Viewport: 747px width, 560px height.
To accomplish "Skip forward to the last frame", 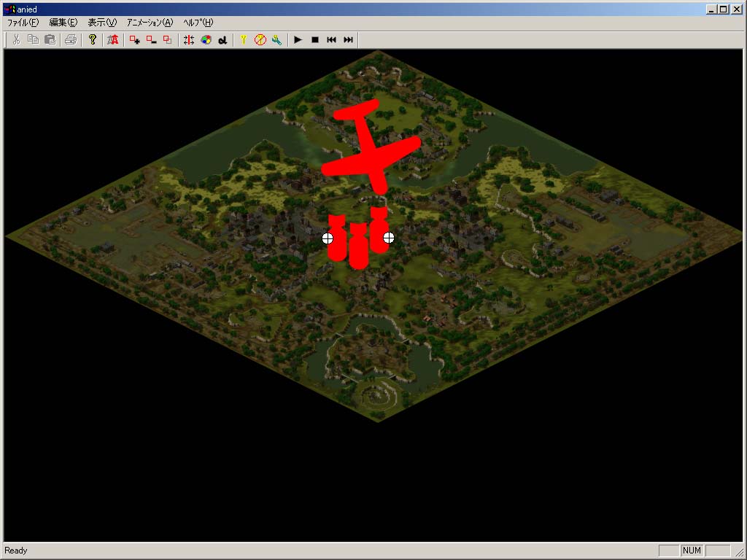I will (348, 39).
